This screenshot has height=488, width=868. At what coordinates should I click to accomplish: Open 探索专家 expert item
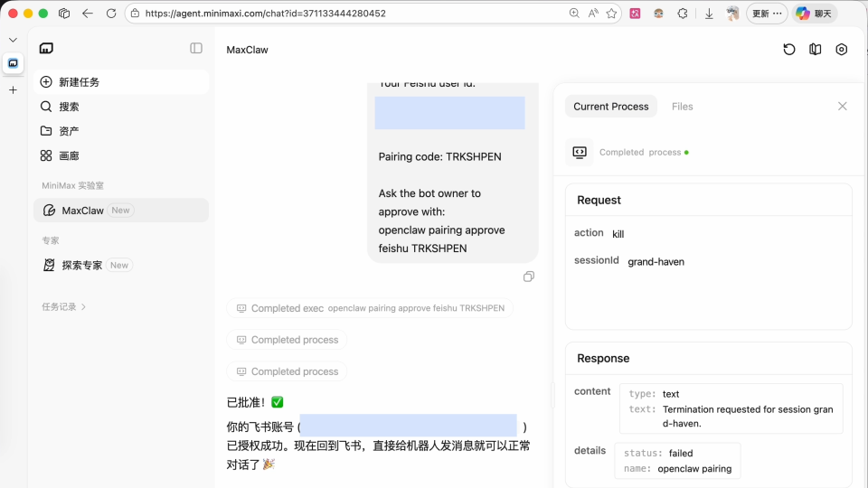[x=120, y=265]
